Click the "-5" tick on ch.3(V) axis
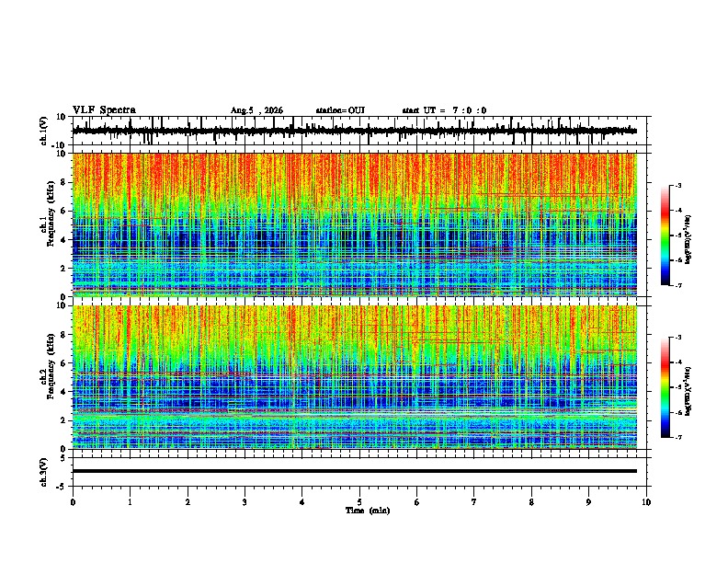Viewport: 728px width, 563px height. click(63, 487)
